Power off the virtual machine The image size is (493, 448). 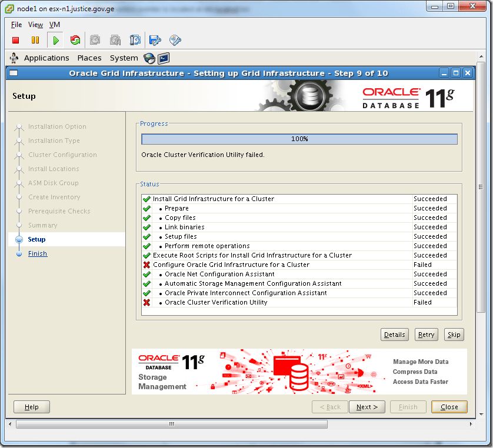point(16,39)
